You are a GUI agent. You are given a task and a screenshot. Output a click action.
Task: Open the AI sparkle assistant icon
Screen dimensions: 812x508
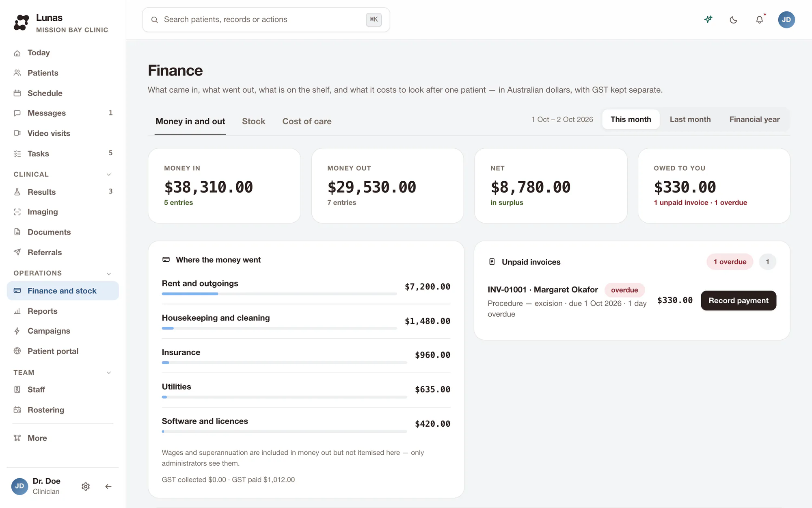tap(708, 20)
